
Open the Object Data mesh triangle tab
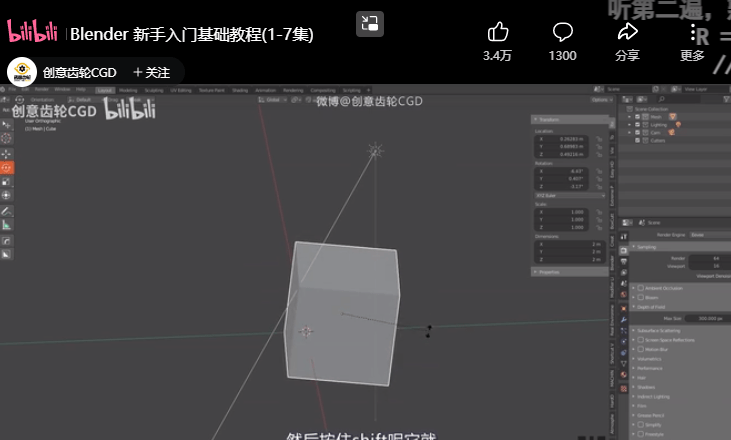624,364
